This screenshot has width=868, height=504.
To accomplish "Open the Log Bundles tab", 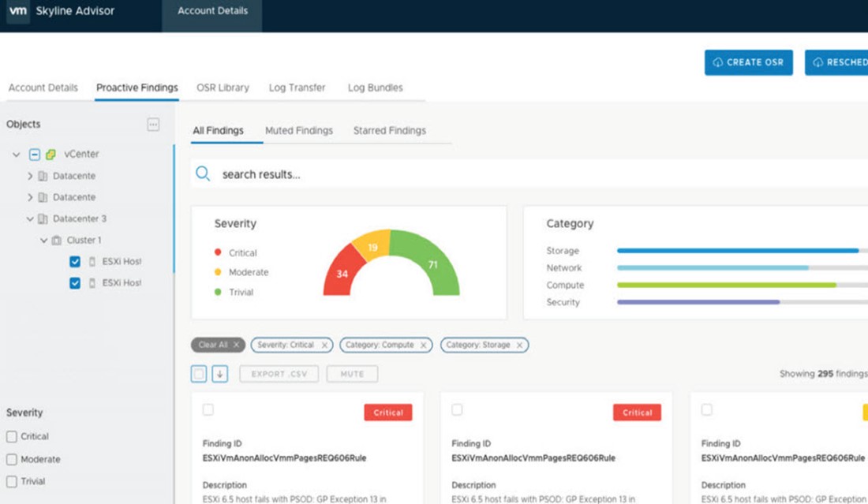I will click(376, 88).
